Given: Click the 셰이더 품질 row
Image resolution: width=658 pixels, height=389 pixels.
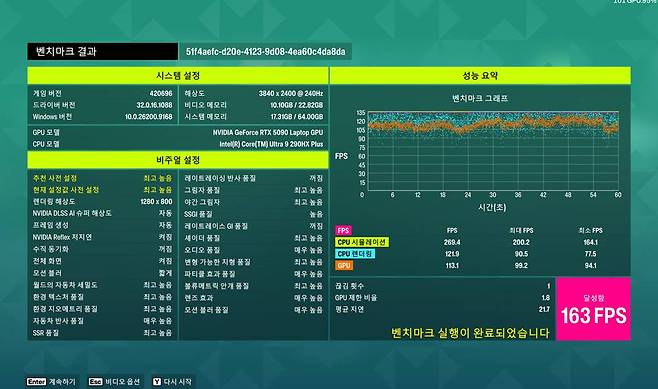Looking at the screenshot, I should 253,238.
